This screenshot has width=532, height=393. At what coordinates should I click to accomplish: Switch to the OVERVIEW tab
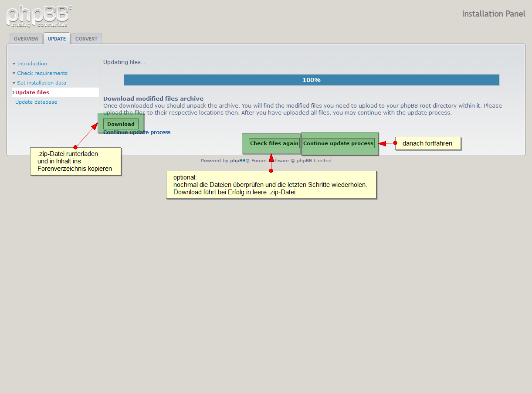(x=26, y=39)
